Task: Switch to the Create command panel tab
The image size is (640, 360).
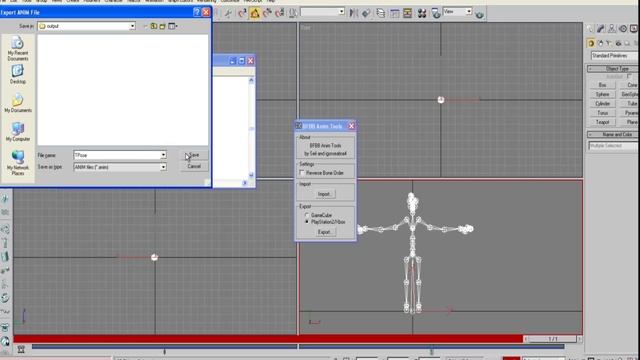Action: tap(591, 29)
